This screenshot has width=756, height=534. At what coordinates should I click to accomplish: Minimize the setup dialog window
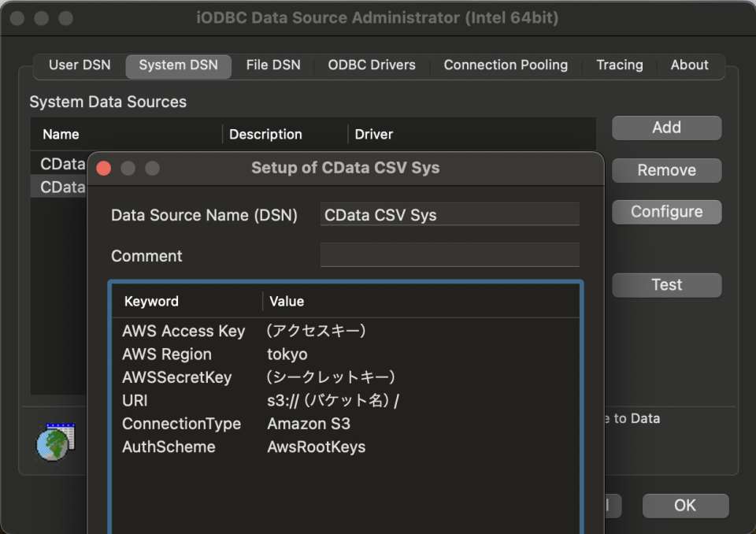[128, 169]
